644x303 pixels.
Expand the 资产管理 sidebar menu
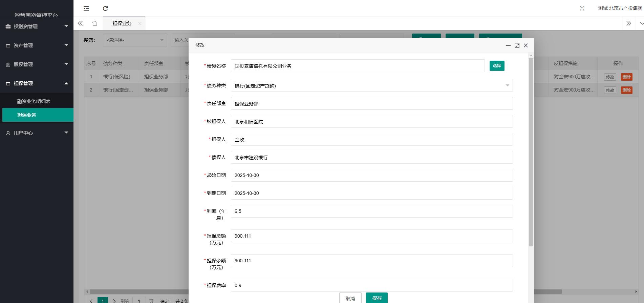point(37,45)
